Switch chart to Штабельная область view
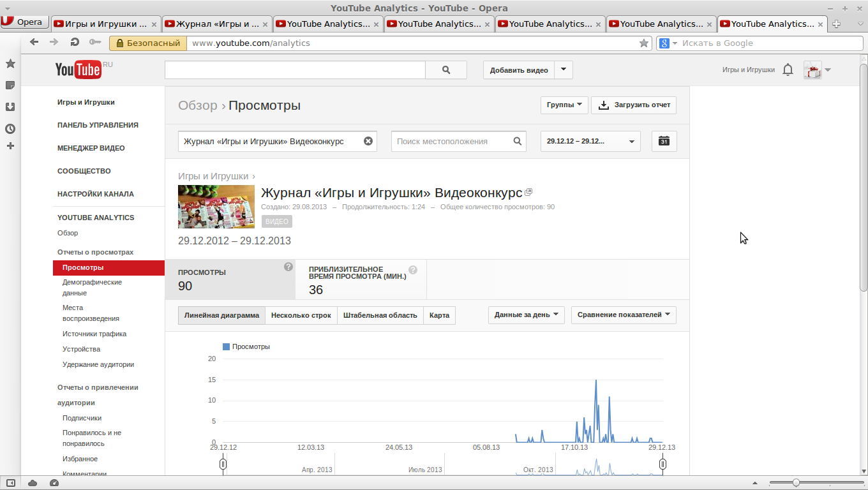868x490 pixels. click(x=380, y=315)
